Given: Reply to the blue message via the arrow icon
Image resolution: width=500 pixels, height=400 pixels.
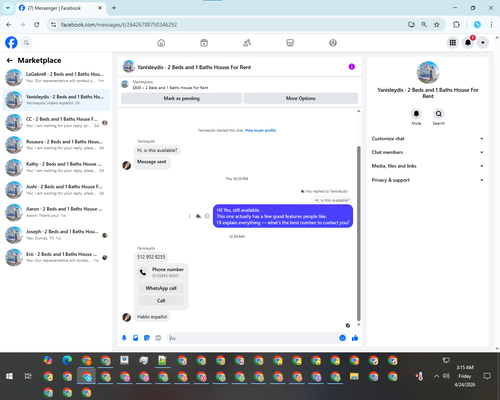Looking at the screenshot, I should click(x=198, y=216).
